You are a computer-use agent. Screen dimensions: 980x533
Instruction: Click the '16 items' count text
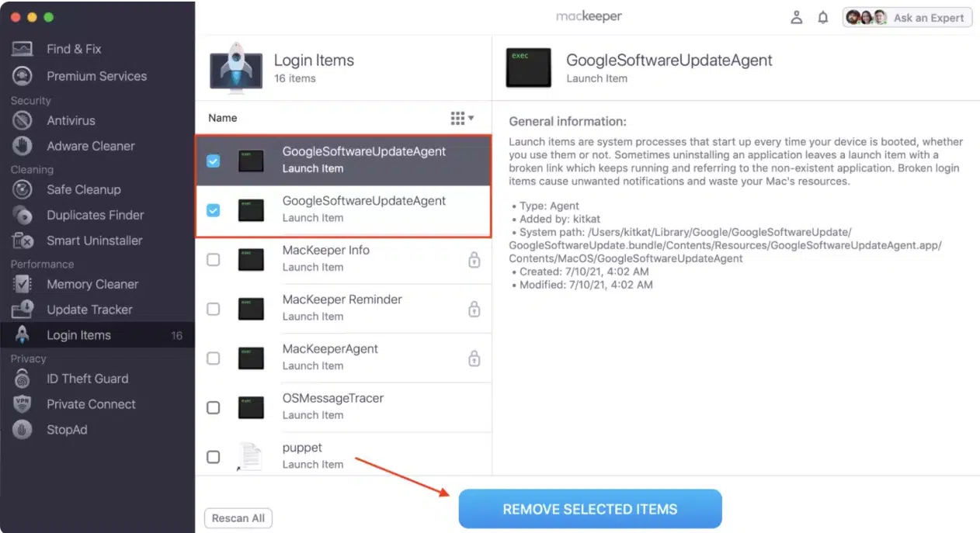coord(295,78)
